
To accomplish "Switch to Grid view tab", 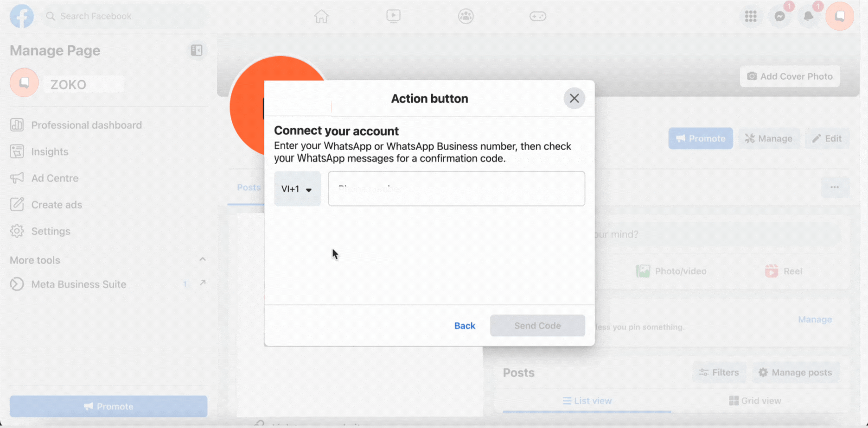I will [755, 401].
